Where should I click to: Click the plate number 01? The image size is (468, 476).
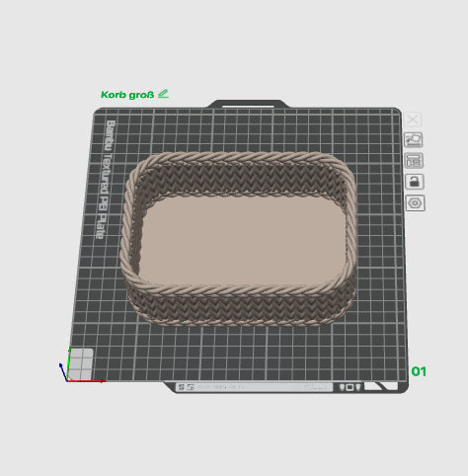point(419,371)
